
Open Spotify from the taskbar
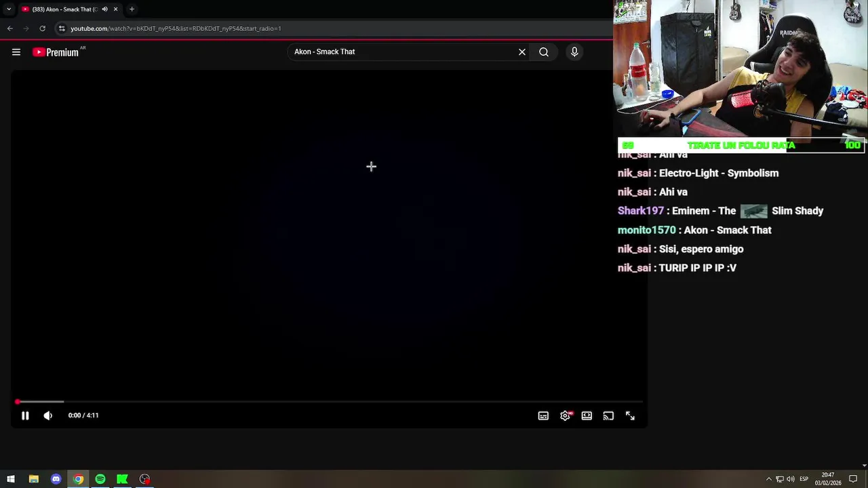[100, 479]
